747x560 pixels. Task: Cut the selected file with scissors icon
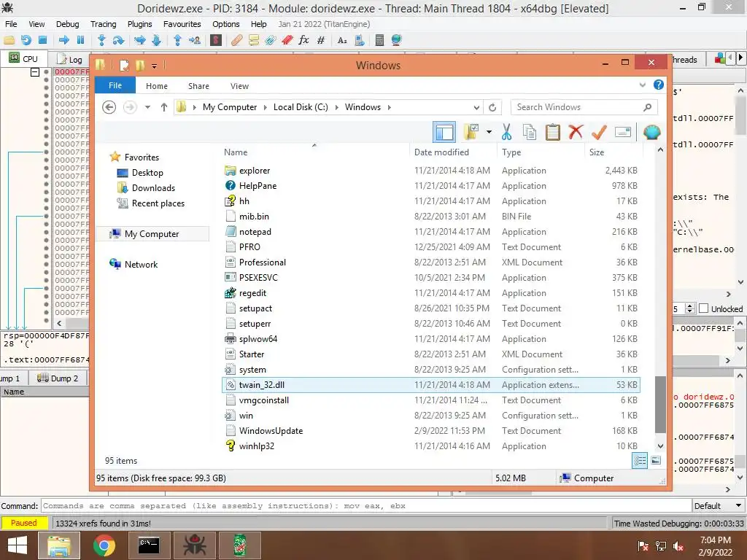(x=506, y=132)
